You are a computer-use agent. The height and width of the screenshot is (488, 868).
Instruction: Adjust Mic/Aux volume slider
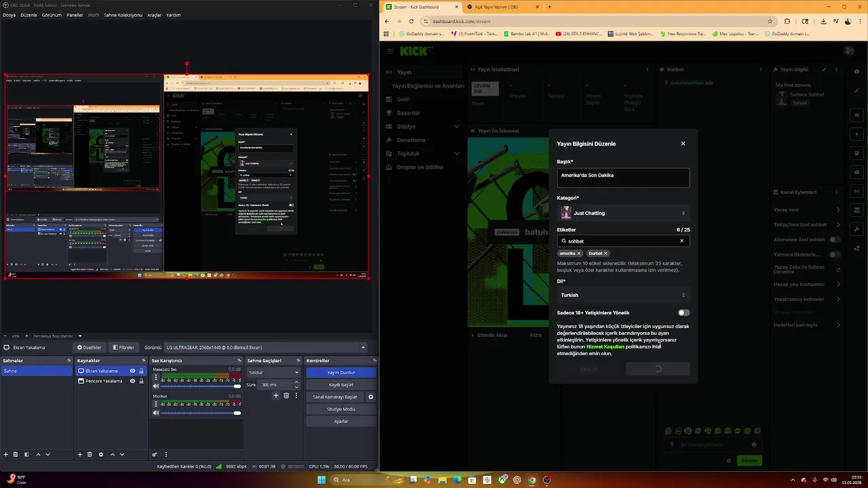200,413
